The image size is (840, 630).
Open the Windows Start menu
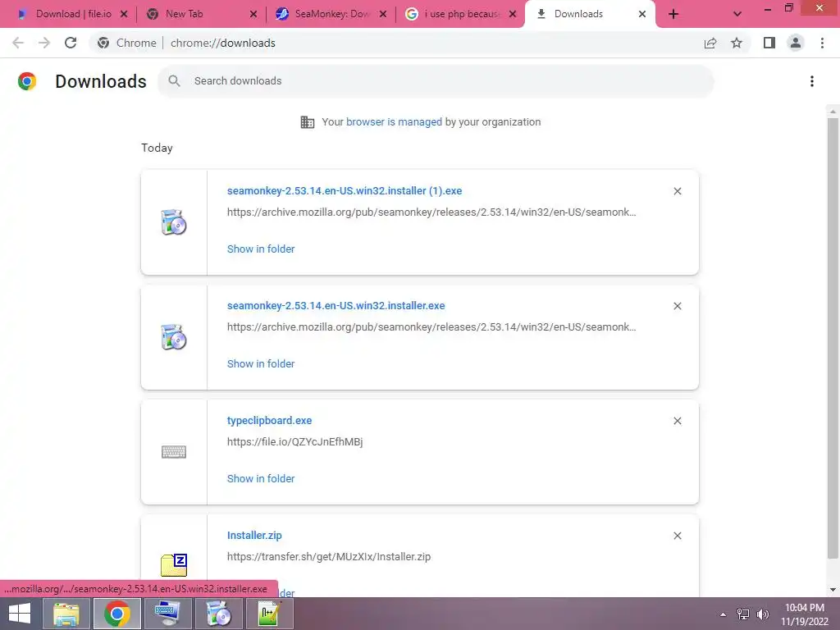20,614
